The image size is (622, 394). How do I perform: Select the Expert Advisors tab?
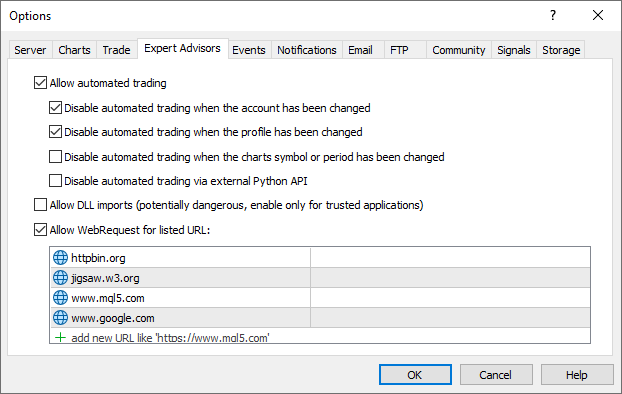(182, 48)
